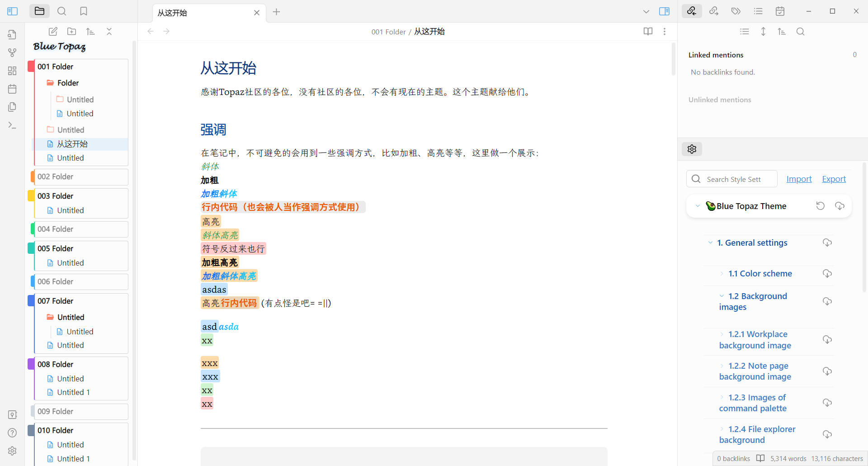Open the backlinks tab in right sidebar
The height and width of the screenshot is (466, 868).
pyautogui.click(x=692, y=11)
